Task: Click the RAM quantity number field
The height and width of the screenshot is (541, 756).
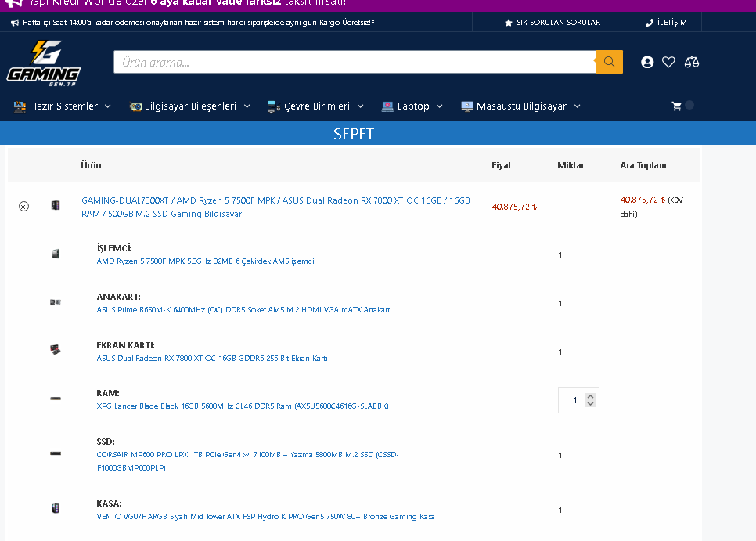Action: 578,400
